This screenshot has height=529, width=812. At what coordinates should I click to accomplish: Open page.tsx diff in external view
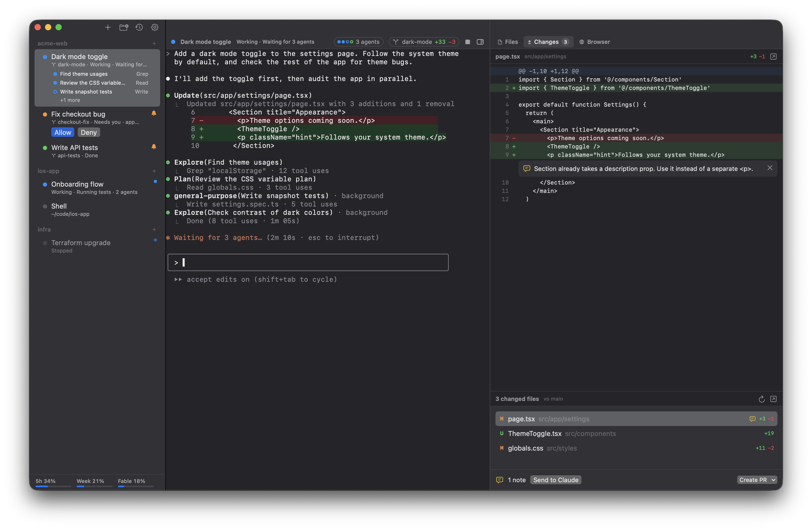pyautogui.click(x=774, y=56)
